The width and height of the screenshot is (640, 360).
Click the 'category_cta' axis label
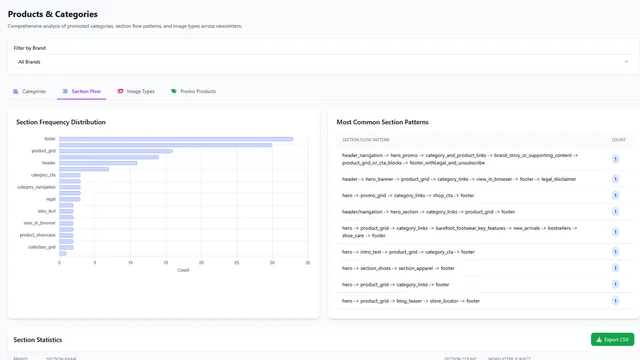click(x=43, y=175)
